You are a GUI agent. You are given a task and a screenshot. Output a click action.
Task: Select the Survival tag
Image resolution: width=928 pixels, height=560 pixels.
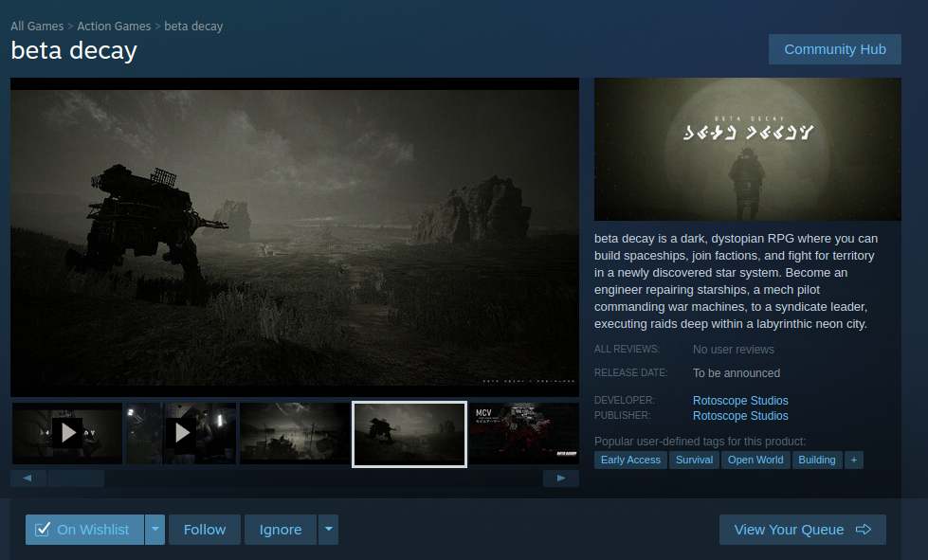coord(694,460)
